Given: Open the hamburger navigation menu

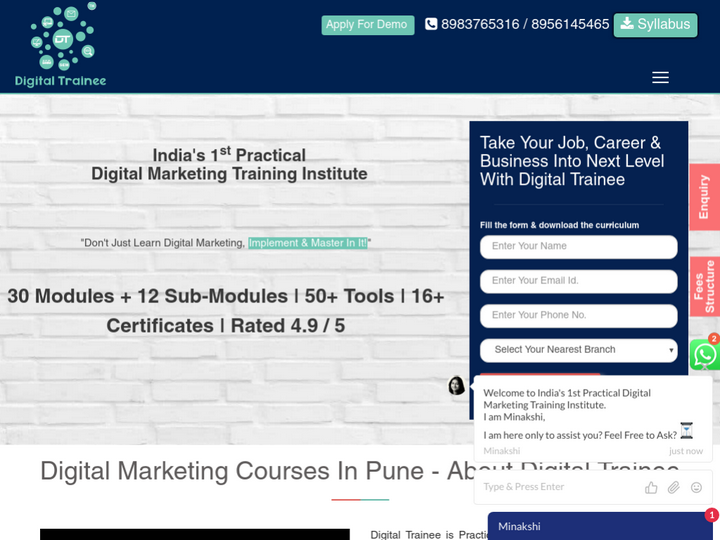Looking at the screenshot, I should pyautogui.click(x=660, y=77).
